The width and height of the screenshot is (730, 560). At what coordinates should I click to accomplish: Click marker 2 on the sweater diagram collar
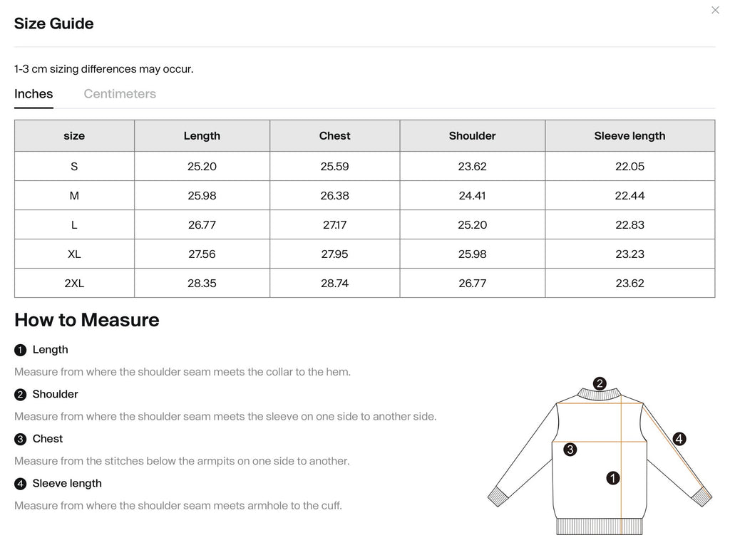click(x=600, y=382)
